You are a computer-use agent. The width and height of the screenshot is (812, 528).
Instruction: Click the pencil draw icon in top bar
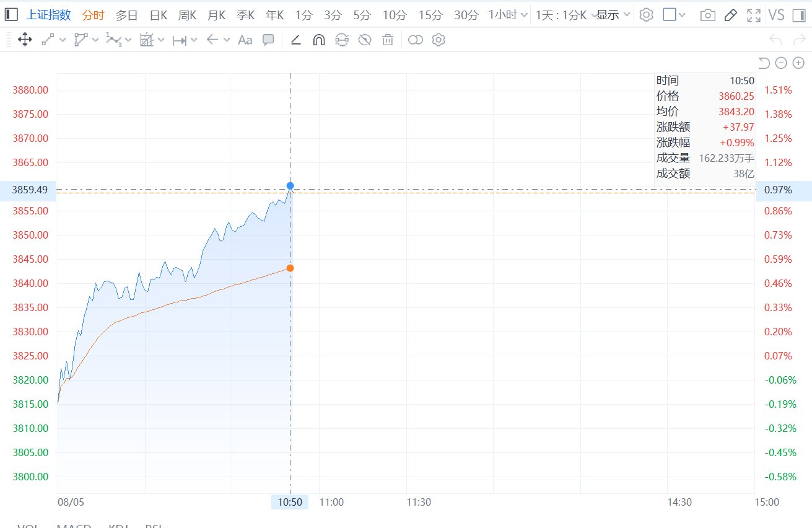pos(731,15)
